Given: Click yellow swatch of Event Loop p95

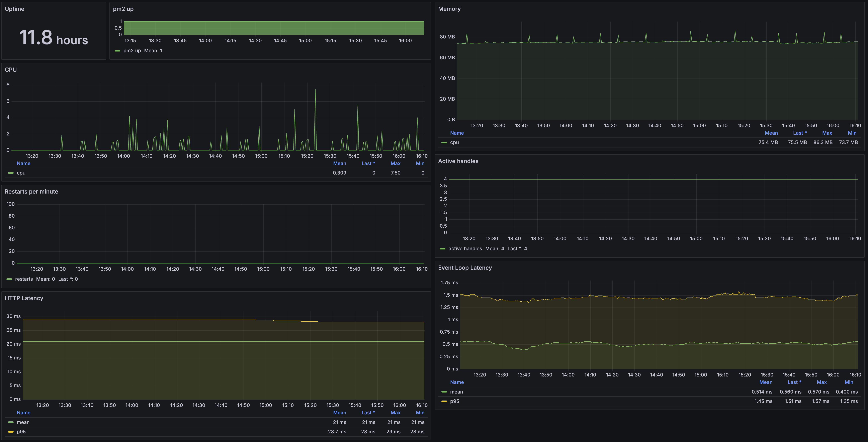Looking at the screenshot, I should pyautogui.click(x=444, y=401).
